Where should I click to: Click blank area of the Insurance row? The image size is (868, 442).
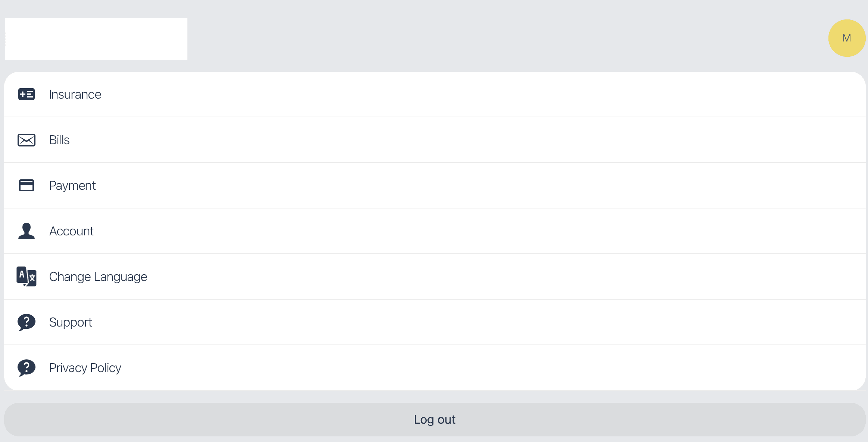click(485, 95)
